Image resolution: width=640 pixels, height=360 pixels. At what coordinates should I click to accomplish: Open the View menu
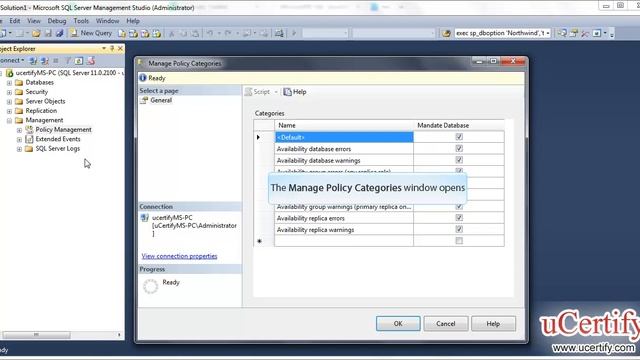(34, 21)
